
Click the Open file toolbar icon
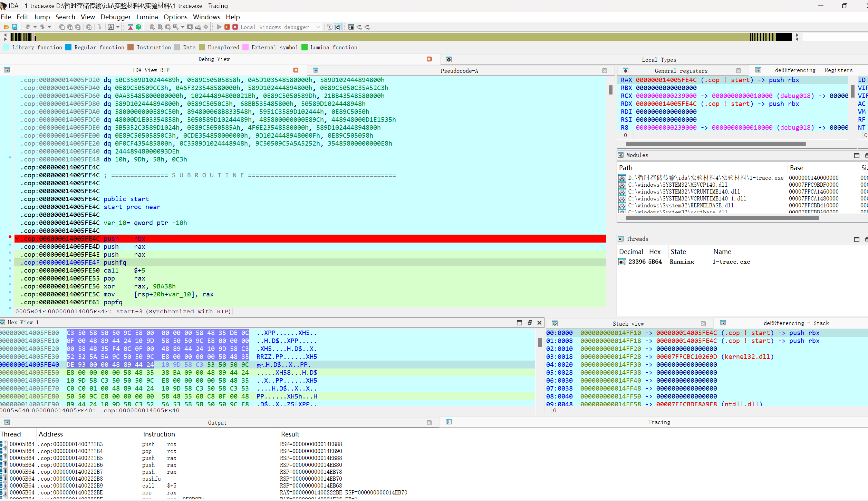[6, 27]
